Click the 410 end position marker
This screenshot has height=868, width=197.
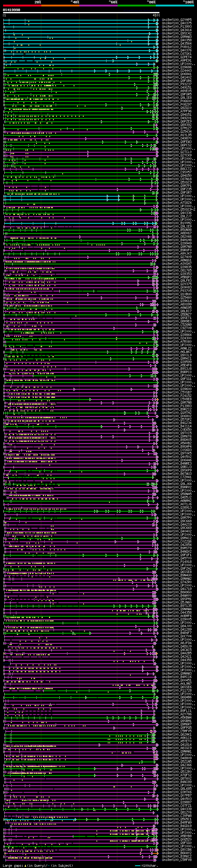[x=155, y=15]
